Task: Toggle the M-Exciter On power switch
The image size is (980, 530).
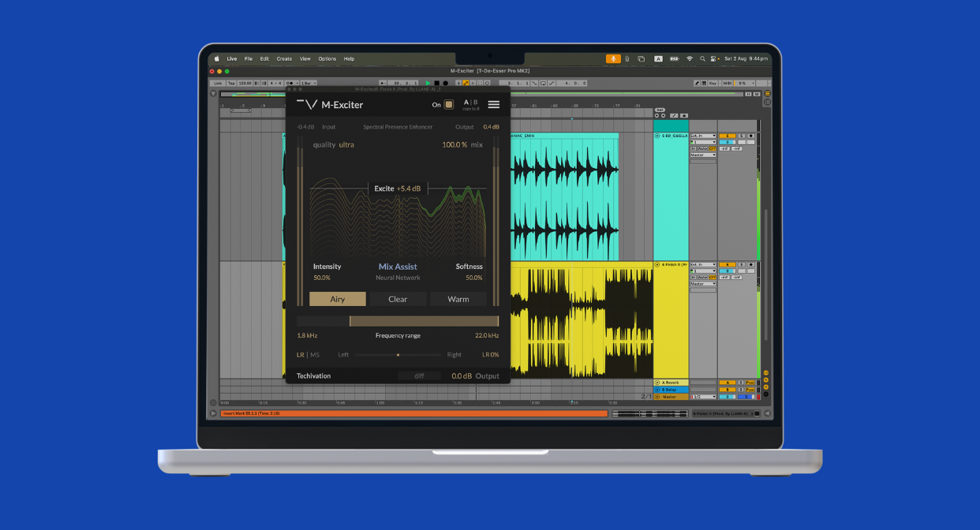Action: 448,104
